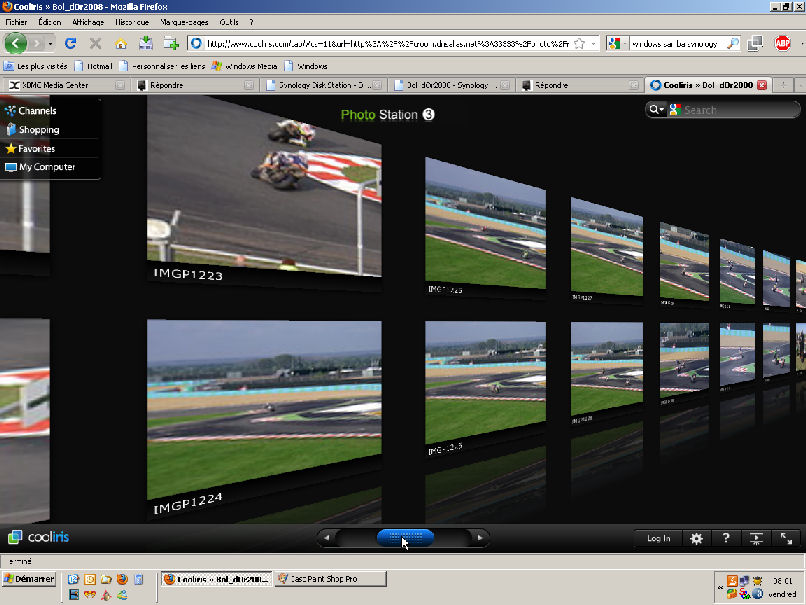
Task: Click the Log In button
Action: point(658,538)
